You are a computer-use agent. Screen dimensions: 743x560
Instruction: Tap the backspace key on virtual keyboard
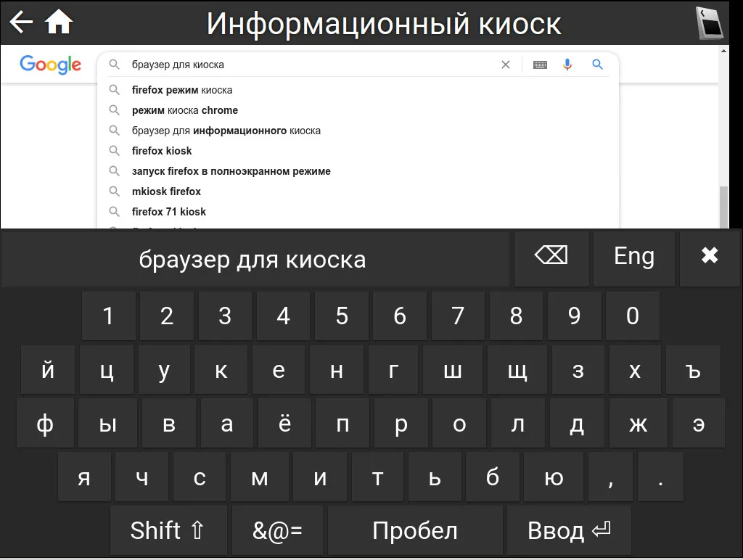point(551,259)
